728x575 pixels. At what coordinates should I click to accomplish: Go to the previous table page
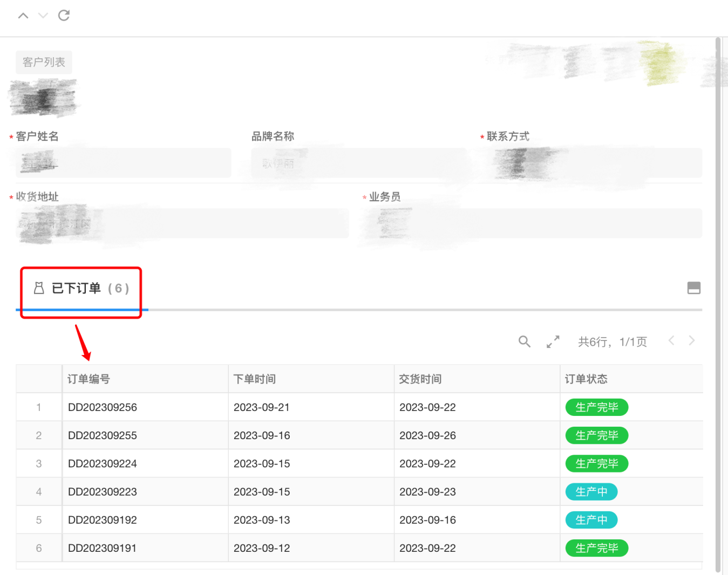click(671, 340)
